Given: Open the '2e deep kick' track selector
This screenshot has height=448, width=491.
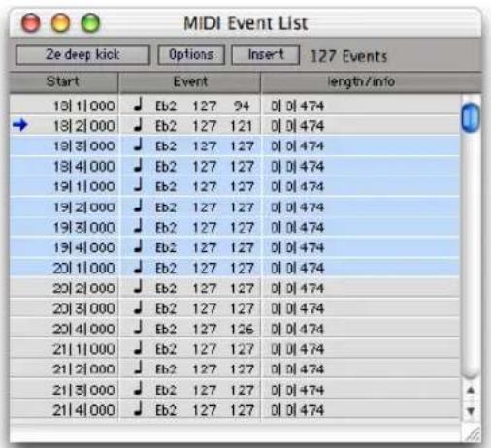Looking at the screenshot, I should [82, 54].
